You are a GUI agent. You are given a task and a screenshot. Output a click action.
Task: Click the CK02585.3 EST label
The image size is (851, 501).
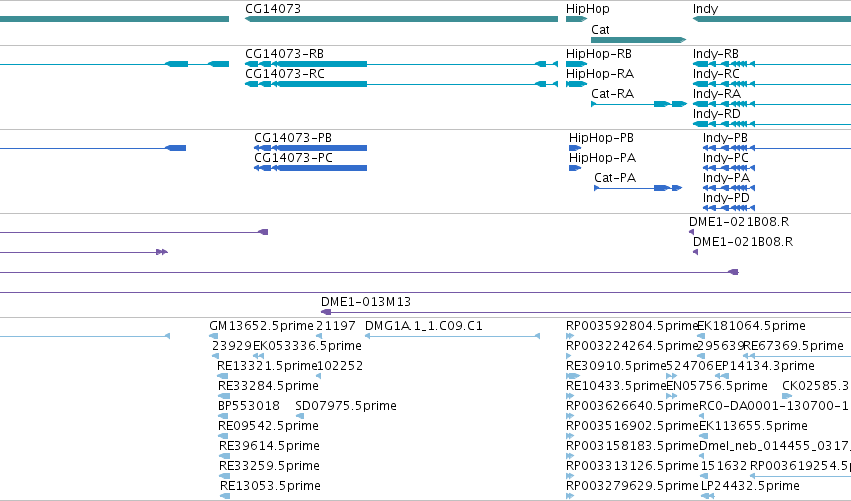click(x=815, y=386)
